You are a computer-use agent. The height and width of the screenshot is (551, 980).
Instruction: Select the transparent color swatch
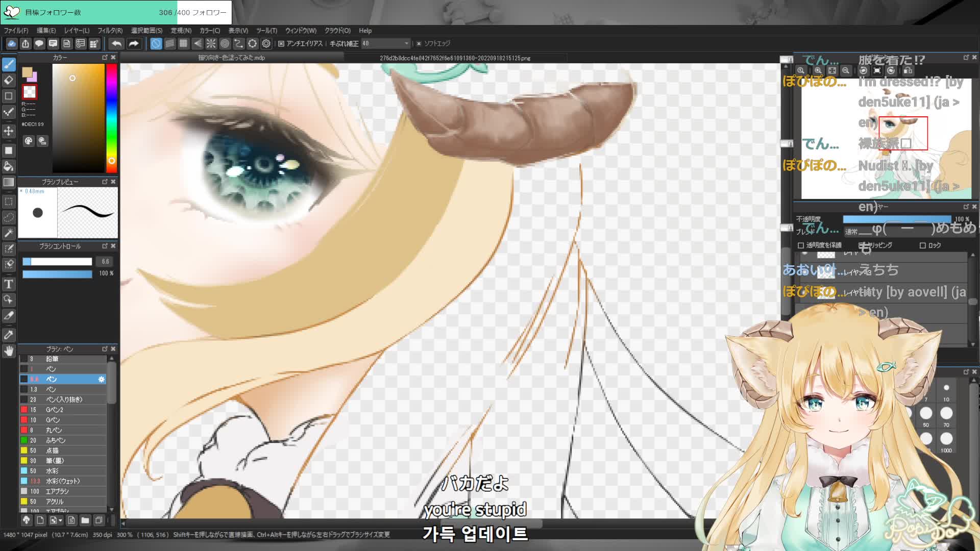[30, 92]
